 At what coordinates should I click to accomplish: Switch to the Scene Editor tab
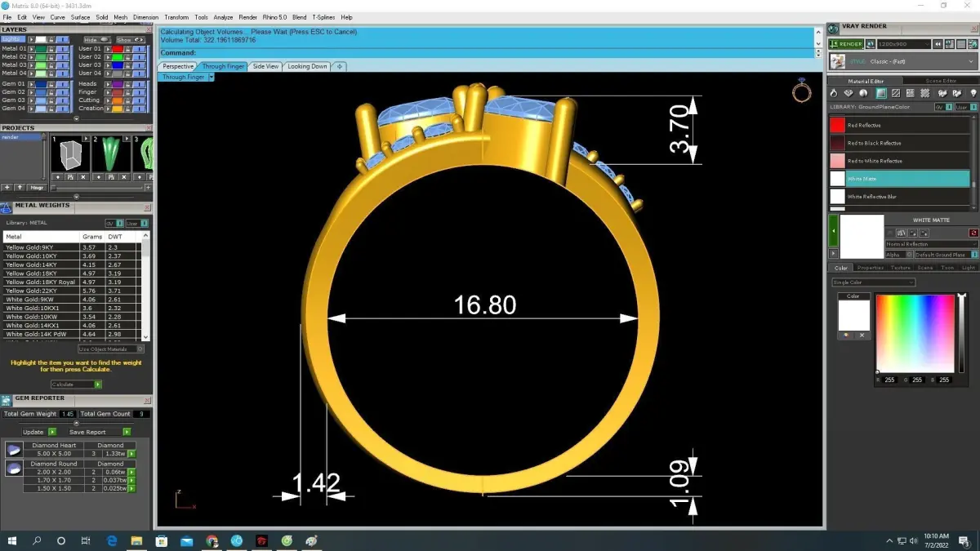pyautogui.click(x=941, y=81)
